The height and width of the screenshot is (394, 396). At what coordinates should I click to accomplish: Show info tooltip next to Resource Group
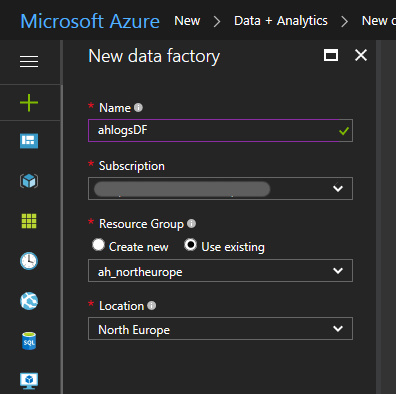tap(191, 223)
